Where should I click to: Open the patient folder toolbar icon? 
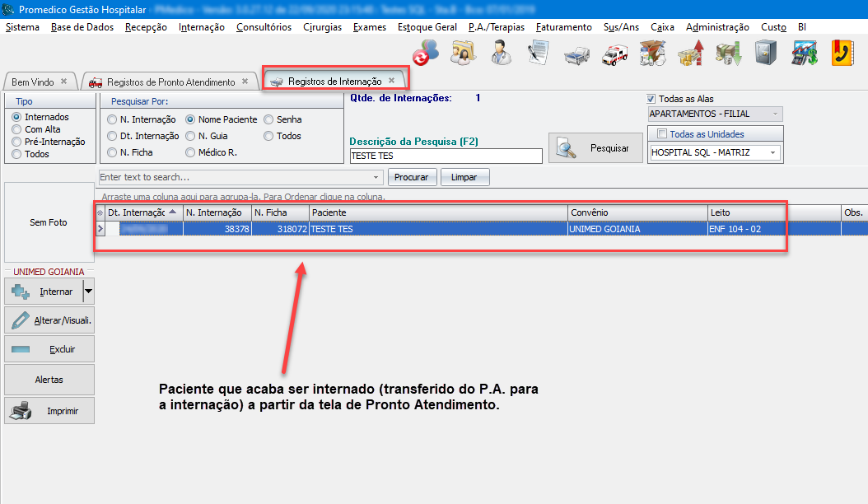pos(463,54)
